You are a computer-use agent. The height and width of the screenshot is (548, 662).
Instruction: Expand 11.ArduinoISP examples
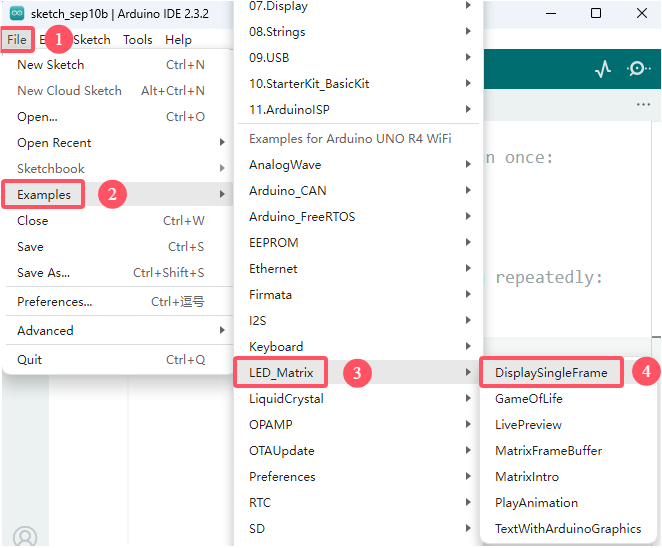click(x=359, y=110)
